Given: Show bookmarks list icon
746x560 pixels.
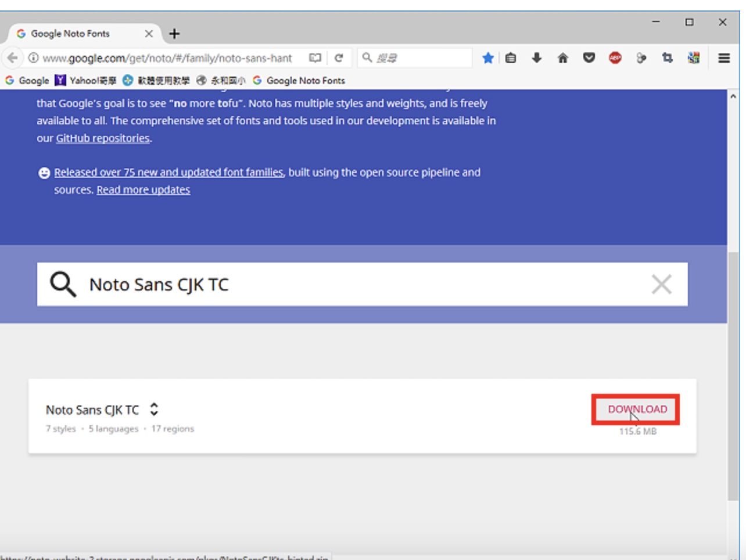Looking at the screenshot, I should click(x=511, y=58).
